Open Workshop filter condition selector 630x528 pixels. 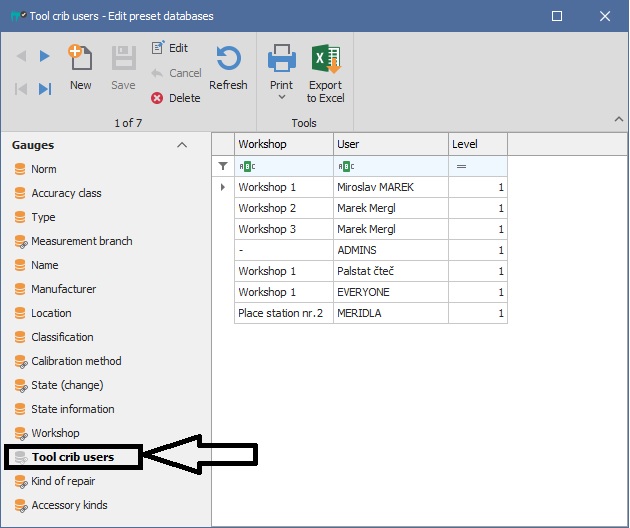[247, 166]
